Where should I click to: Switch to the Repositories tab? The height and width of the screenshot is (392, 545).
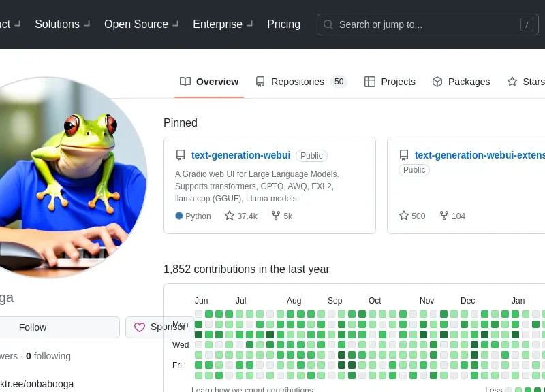coord(301,82)
